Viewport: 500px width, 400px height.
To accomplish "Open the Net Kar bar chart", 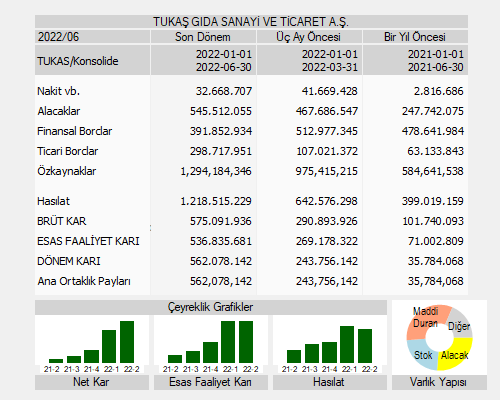I will (x=92, y=344).
